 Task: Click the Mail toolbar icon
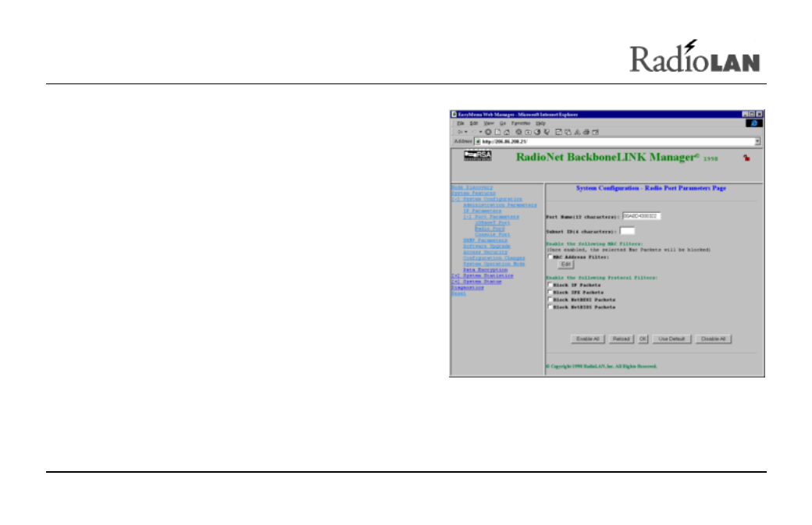coord(568,132)
